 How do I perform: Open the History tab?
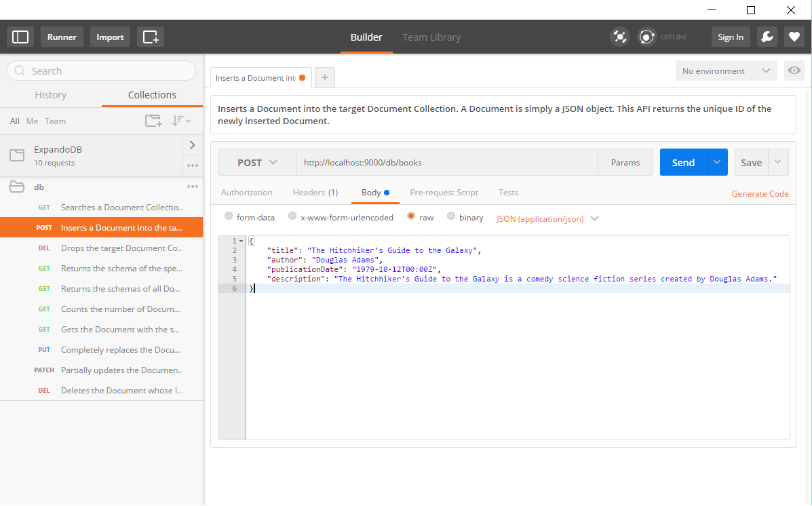(x=51, y=95)
